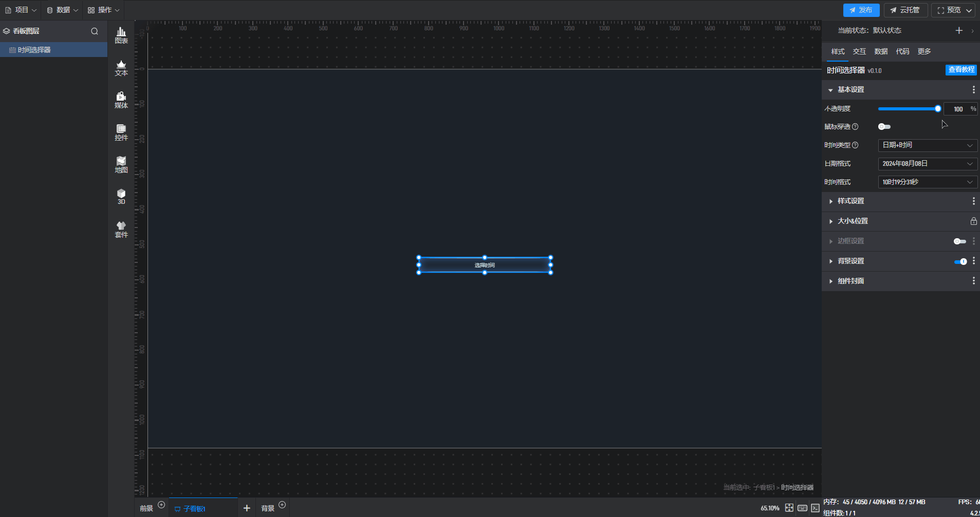Click the arrow beside the state plus icon
The image size is (980, 517).
(x=972, y=31)
